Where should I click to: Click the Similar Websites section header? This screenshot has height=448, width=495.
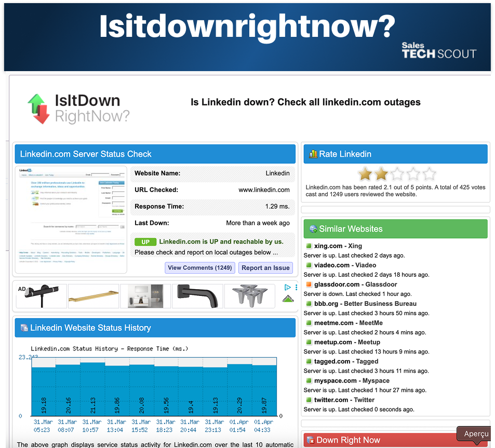click(x=396, y=229)
